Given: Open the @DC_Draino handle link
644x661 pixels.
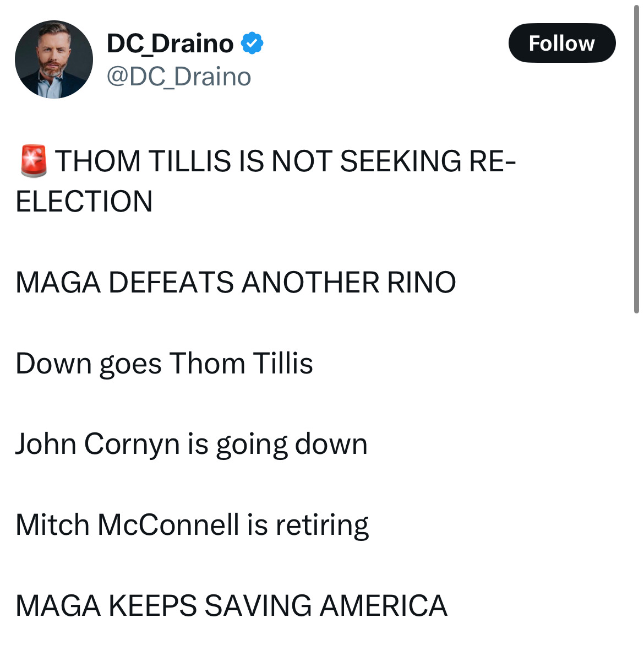Looking at the screenshot, I should tap(179, 77).
